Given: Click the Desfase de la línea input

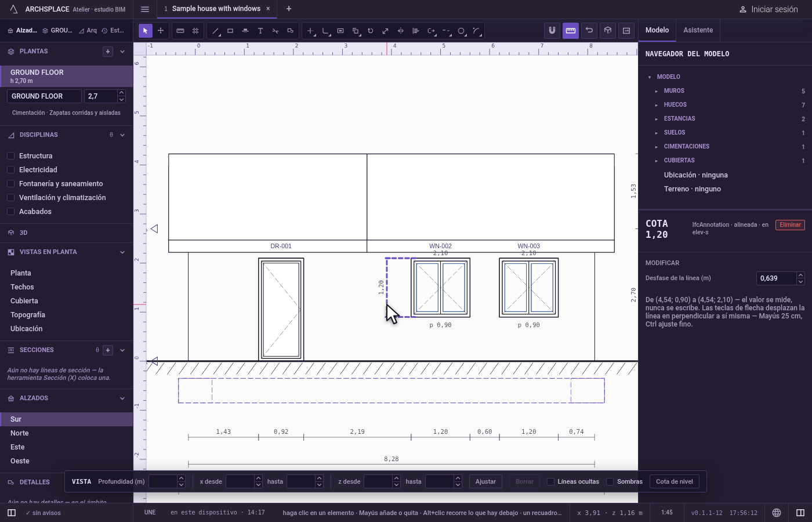Looking at the screenshot, I should 776,278.
